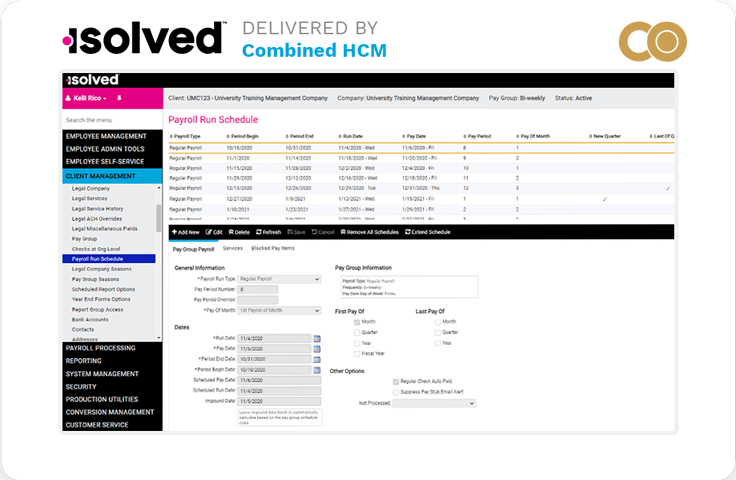Toggle Last Pay Of Quarter checkbox
This screenshot has height=480, width=736.
click(x=437, y=333)
